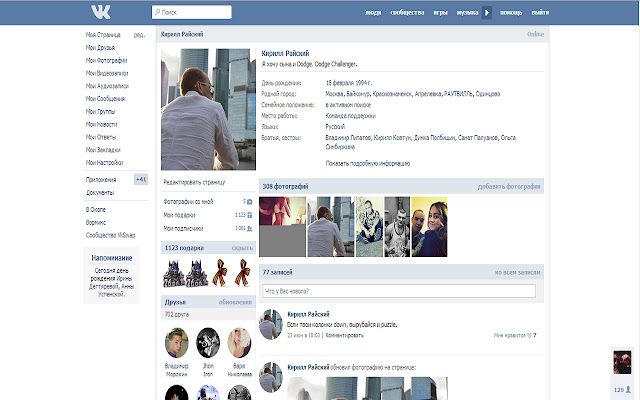Click the gift icon beside my gifts count
Image resolution: width=640 pixels, height=400 pixels.
tap(249, 215)
